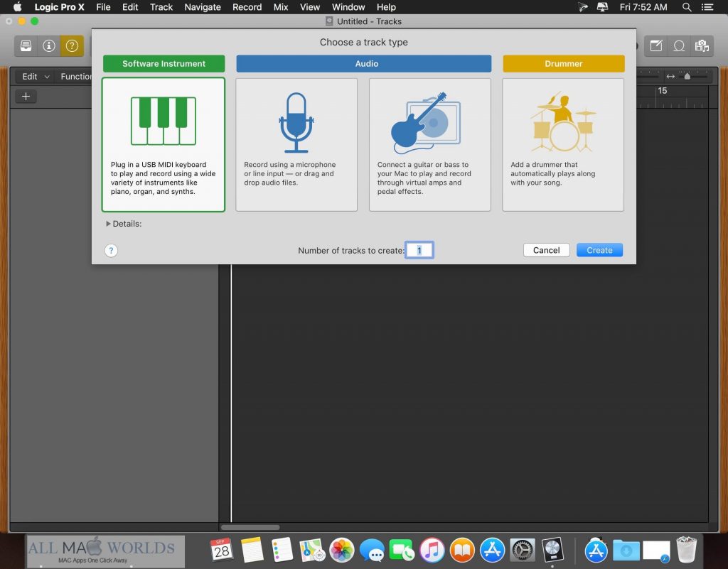Click the Number of tracks to create field
The height and width of the screenshot is (569, 728).
[419, 251]
